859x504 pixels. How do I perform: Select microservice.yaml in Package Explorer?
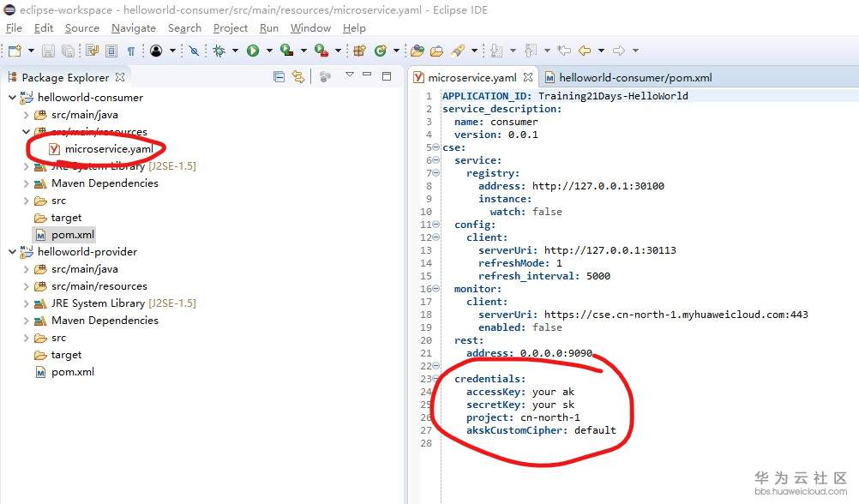(x=109, y=149)
